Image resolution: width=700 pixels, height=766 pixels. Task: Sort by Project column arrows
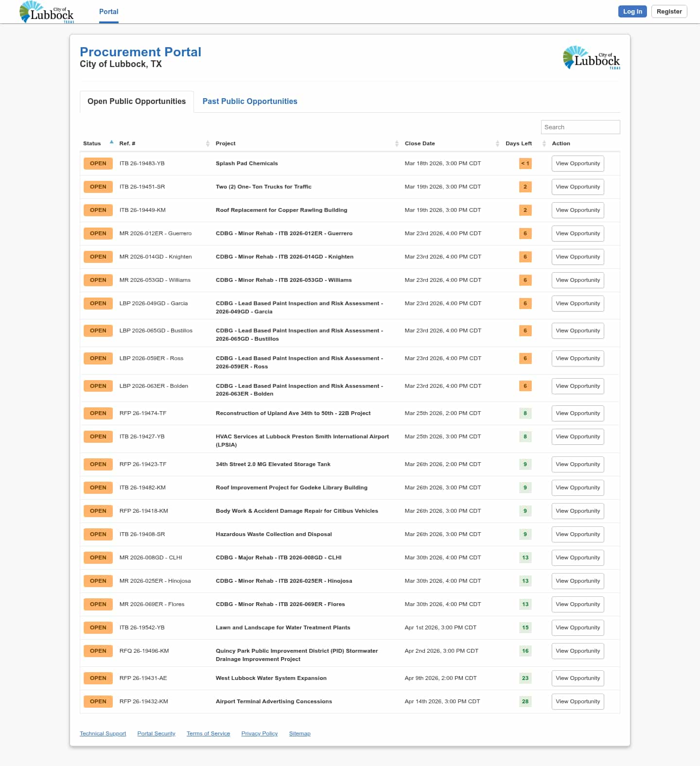point(397,143)
